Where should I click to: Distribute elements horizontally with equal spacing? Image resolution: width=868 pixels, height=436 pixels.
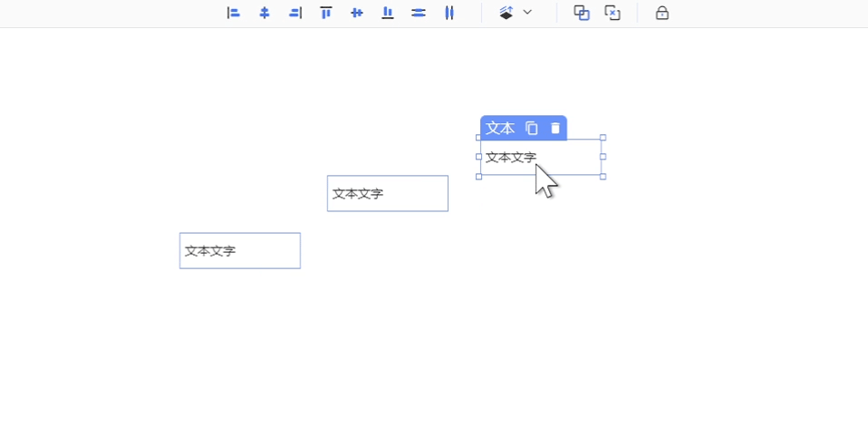point(449,13)
